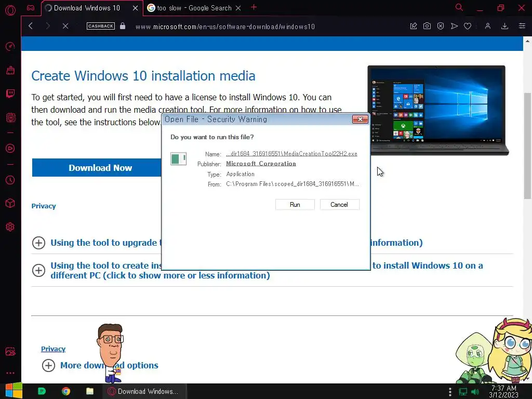Open History clock icon in sidebar

(x=10, y=180)
